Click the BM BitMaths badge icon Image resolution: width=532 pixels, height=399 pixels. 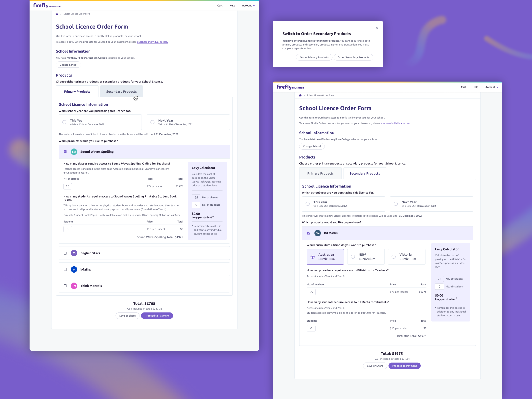[x=318, y=233]
